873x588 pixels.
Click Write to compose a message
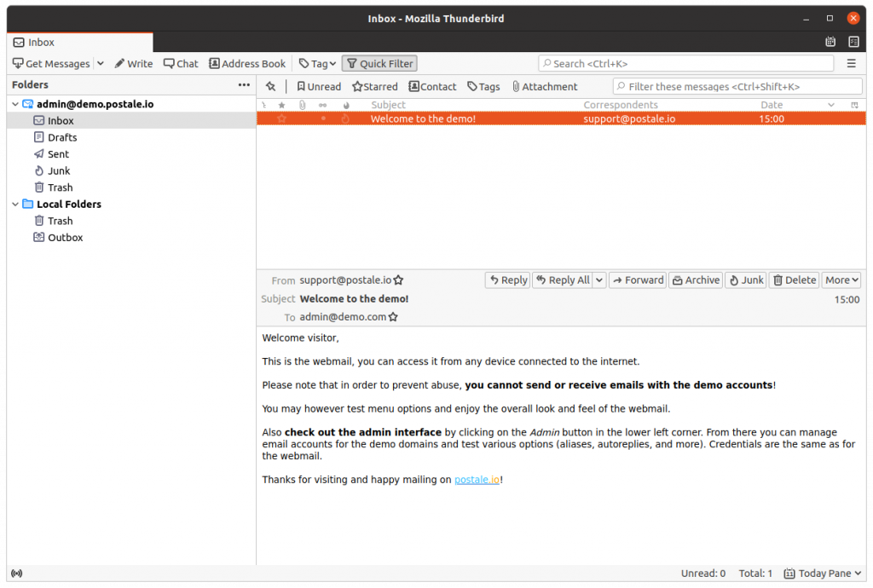(134, 63)
